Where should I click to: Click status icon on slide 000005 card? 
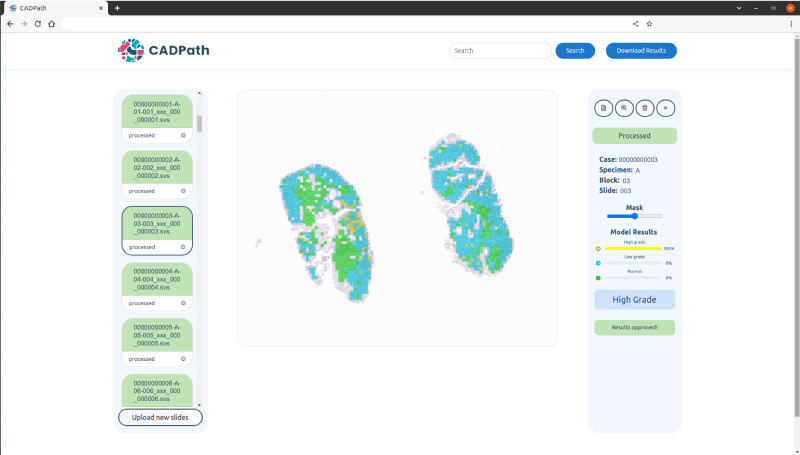183,358
